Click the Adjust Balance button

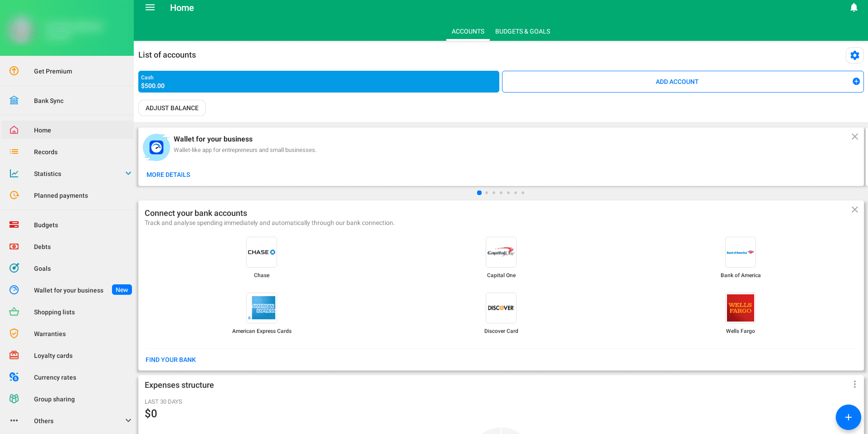click(172, 108)
